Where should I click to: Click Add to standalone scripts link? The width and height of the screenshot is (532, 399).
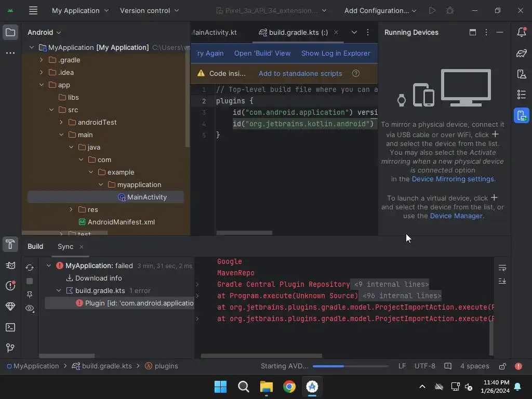click(300, 73)
